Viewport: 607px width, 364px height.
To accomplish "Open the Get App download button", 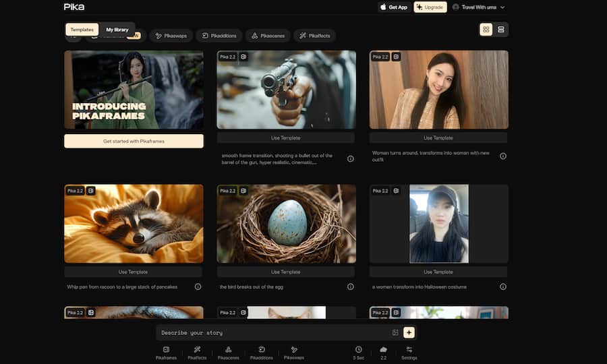I will pyautogui.click(x=394, y=7).
